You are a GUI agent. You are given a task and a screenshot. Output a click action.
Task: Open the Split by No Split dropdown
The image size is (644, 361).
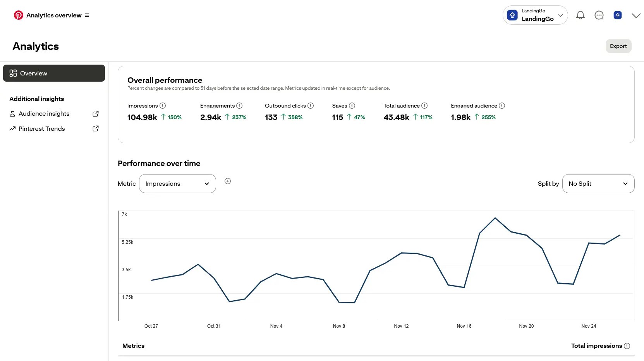(x=598, y=184)
